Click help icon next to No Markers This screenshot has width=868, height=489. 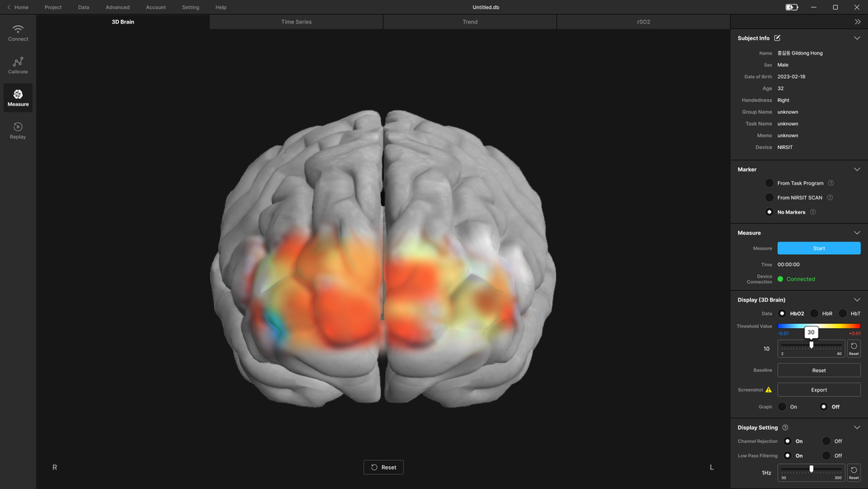[x=813, y=211]
